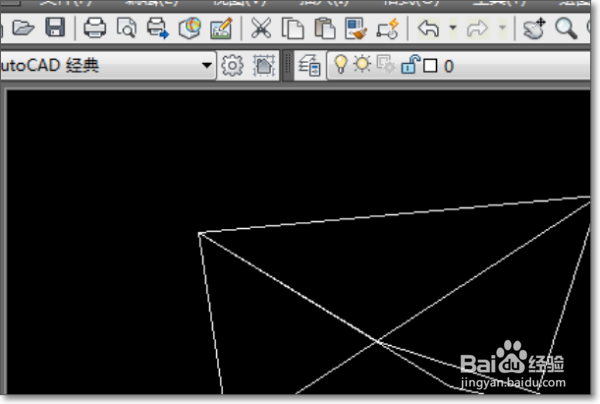Open Workspace Settings via the gear icon
The width and height of the screenshot is (600, 404).
click(232, 66)
